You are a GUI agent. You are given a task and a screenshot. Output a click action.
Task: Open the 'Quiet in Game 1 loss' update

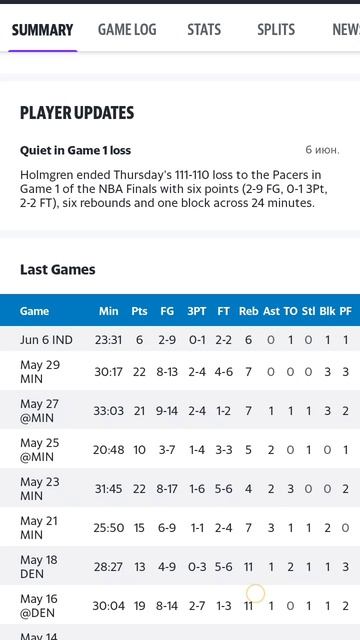point(76,150)
